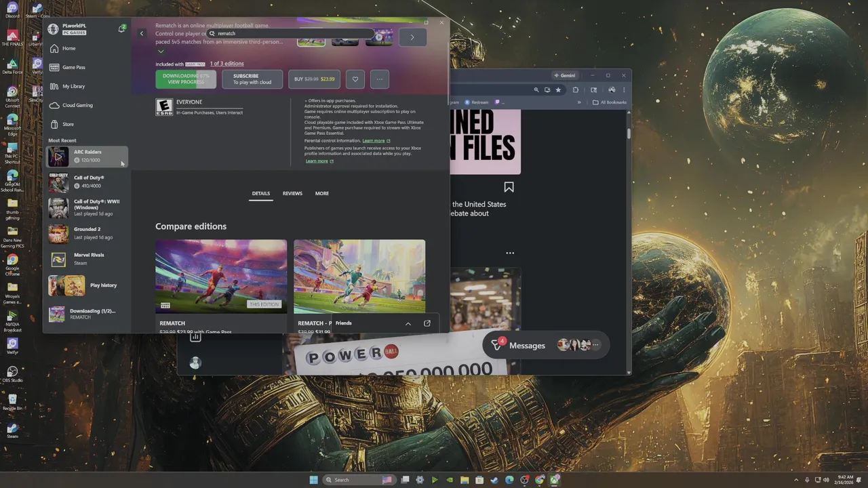
Task: Select ARC Raiders in Most Recent
Action: coord(87,157)
